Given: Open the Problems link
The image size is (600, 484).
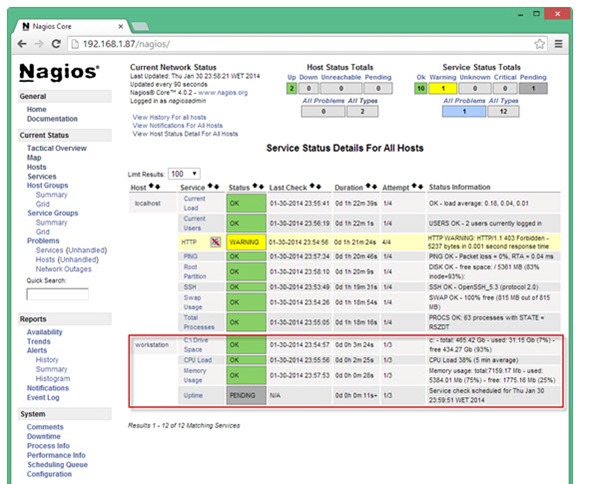Looking at the screenshot, I should [x=43, y=241].
